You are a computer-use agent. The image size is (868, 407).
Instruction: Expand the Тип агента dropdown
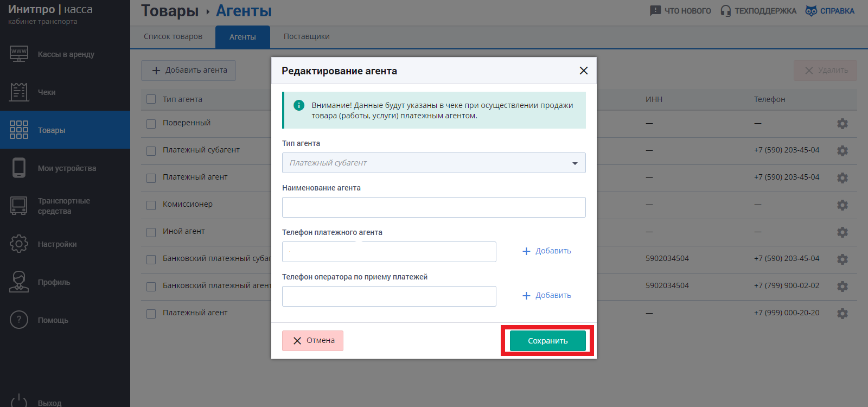(434, 163)
